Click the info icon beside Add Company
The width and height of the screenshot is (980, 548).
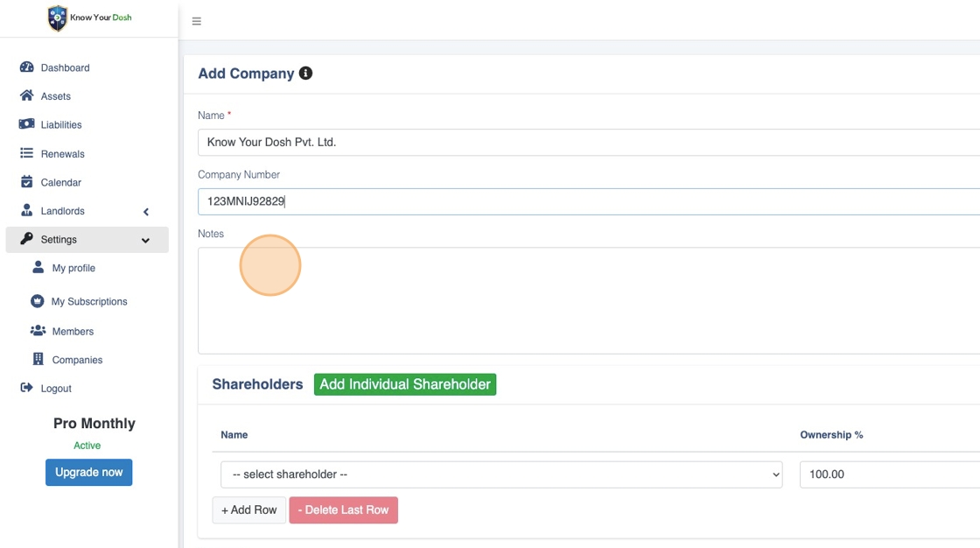click(305, 74)
